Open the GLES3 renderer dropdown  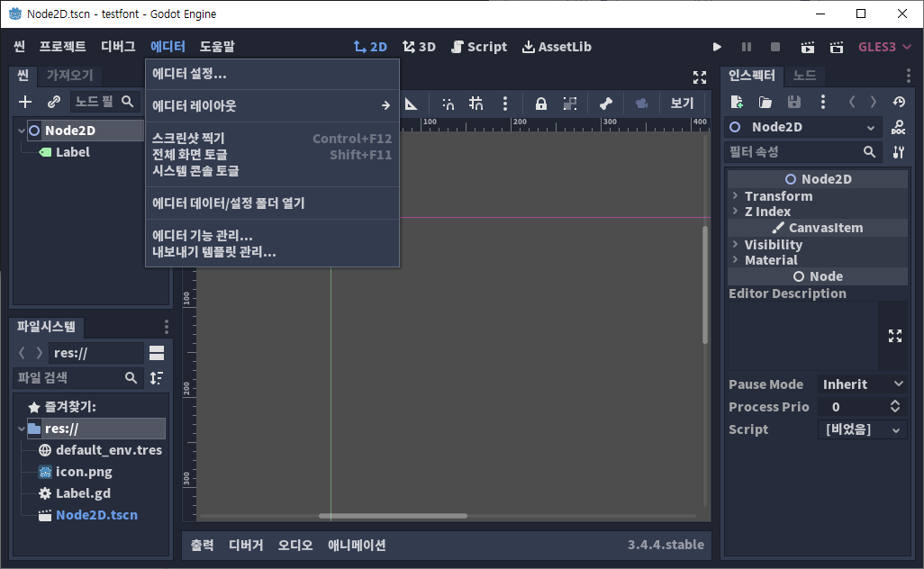[884, 47]
